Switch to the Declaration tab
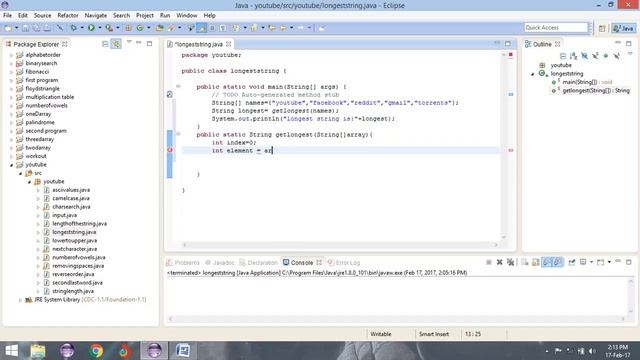 pyautogui.click(x=259, y=262)
